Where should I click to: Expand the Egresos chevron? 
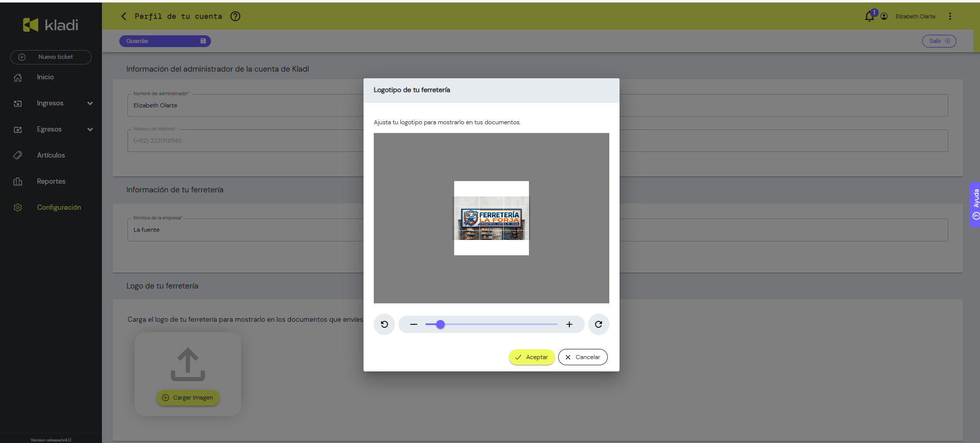pyautogui.click(x=90, y=129)
